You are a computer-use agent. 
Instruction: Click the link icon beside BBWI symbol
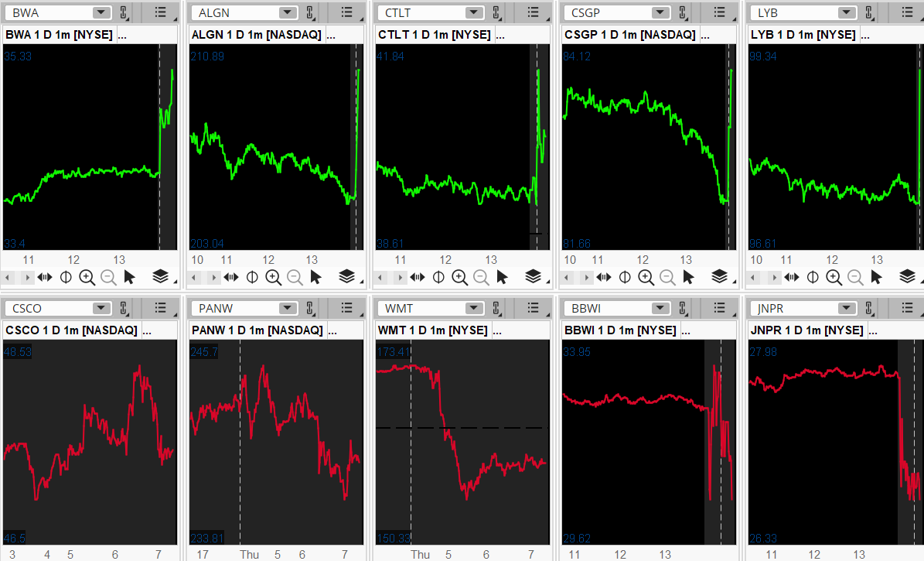[683, 308]
